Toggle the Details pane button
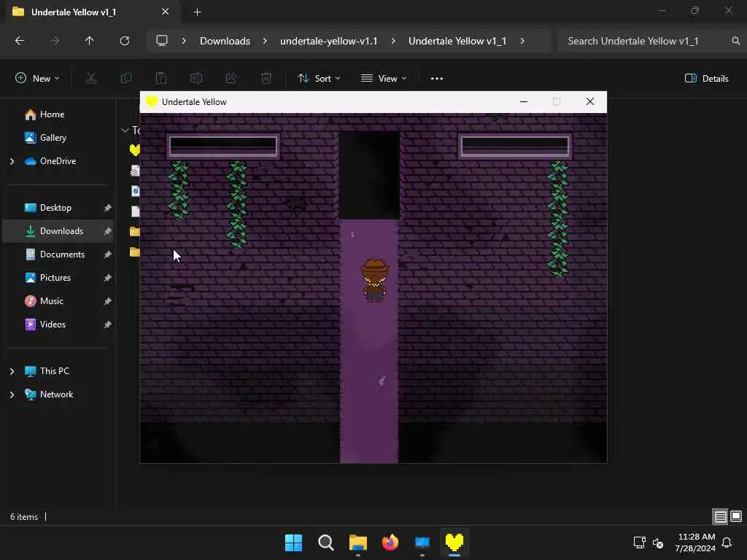The height and width of the screenshot is (560, 747). [706, 78]
